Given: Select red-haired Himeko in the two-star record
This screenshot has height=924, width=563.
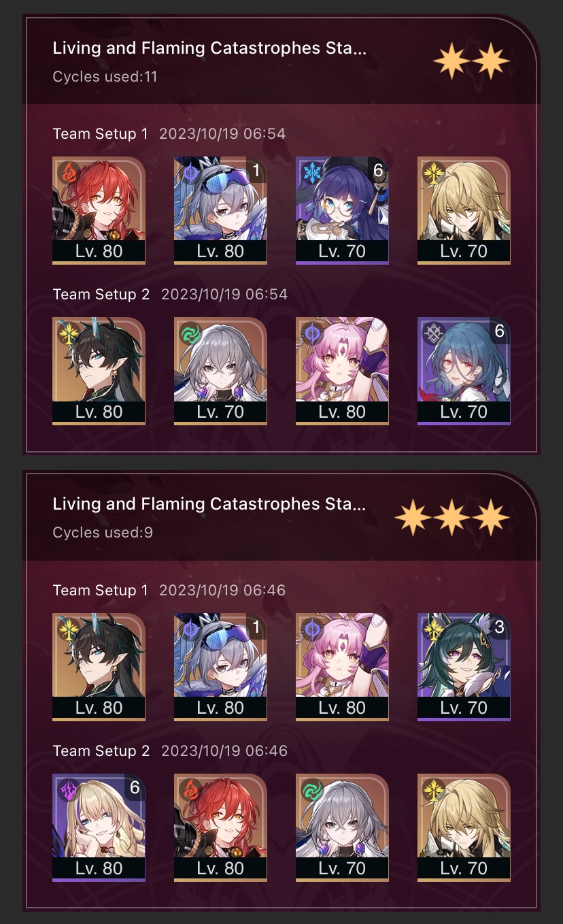Looking at the screenshot, I should (x=99, y=210).
